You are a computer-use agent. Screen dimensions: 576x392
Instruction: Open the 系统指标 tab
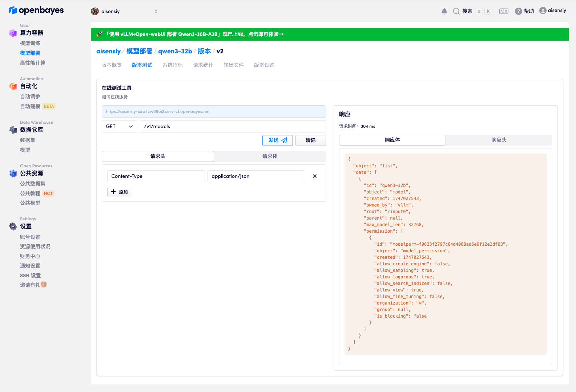click(173, 65)
